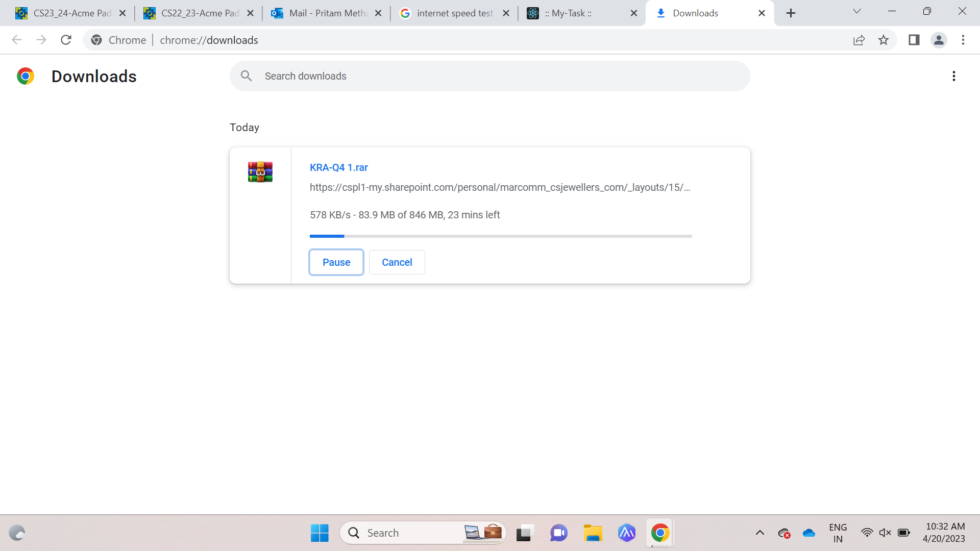Bookmark this tab with the star icon
The image size is (980, 551).
click(884, 40)
